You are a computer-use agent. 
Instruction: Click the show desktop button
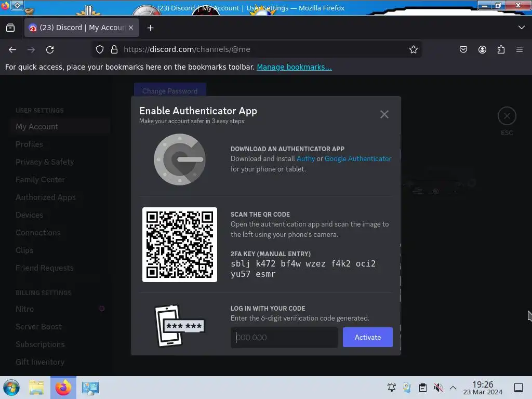click(x=518, y=387)
